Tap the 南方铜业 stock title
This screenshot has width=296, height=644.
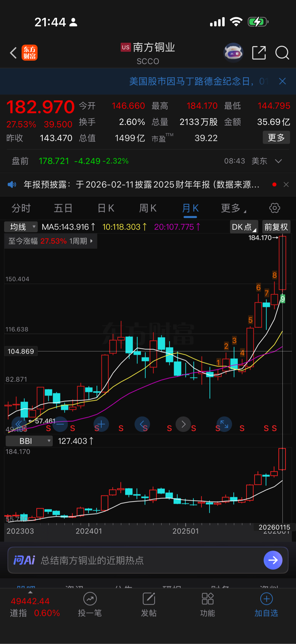point(154,47)
